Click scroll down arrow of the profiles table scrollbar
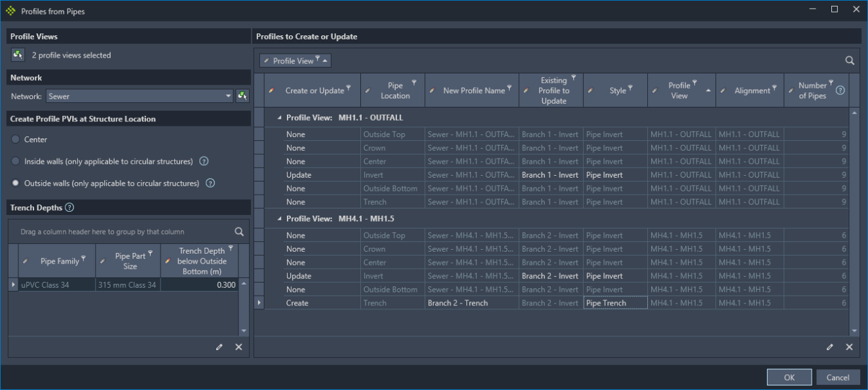 [854, 331]
